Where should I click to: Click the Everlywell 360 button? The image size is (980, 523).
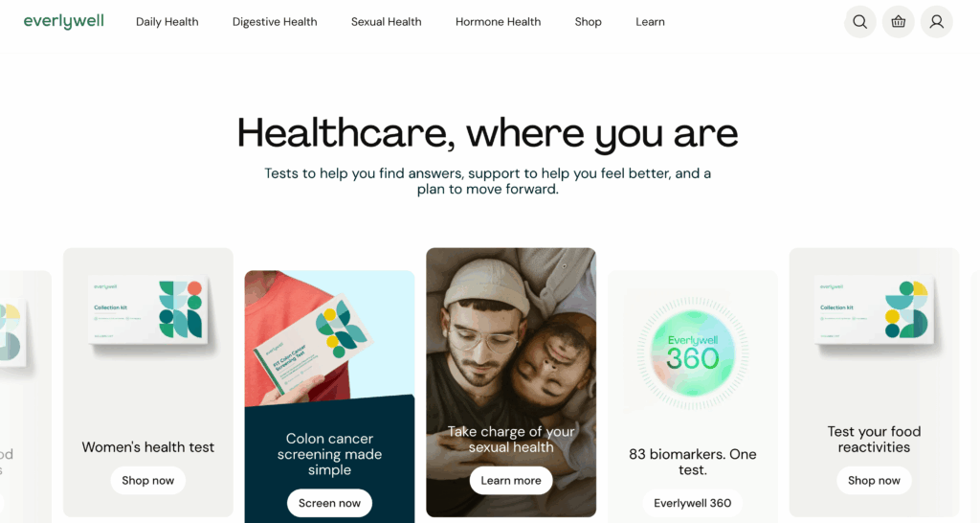click(693, 503)
